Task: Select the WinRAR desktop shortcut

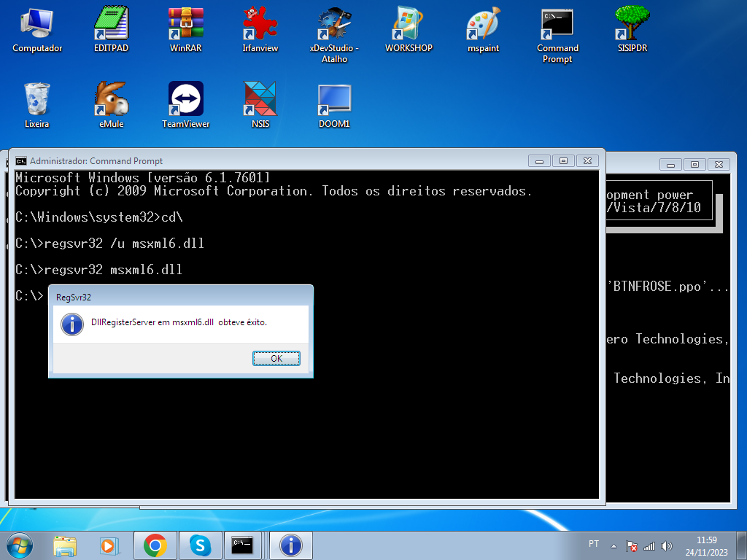Action: [186, 29]
